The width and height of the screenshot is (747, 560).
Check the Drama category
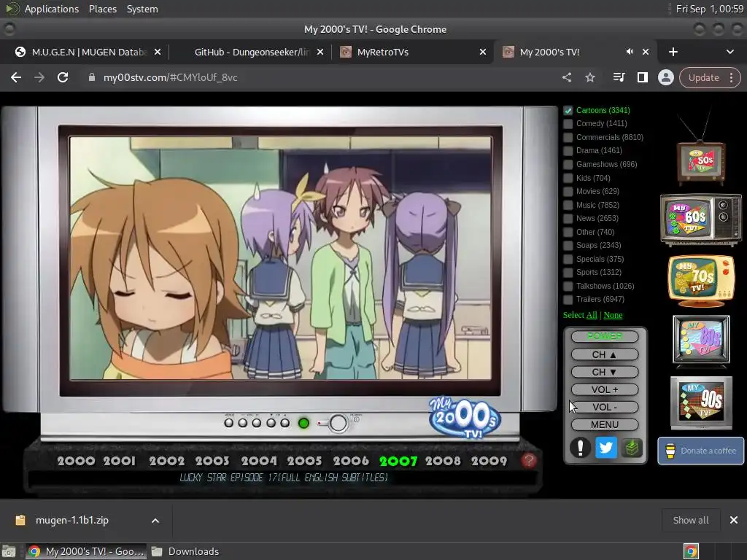pos(568,150)
